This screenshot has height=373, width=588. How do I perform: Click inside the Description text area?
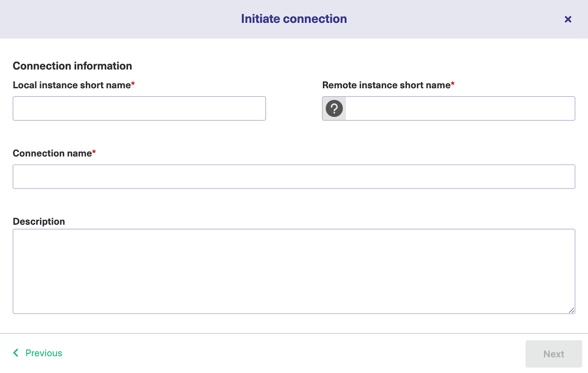(x=294, y=271)
